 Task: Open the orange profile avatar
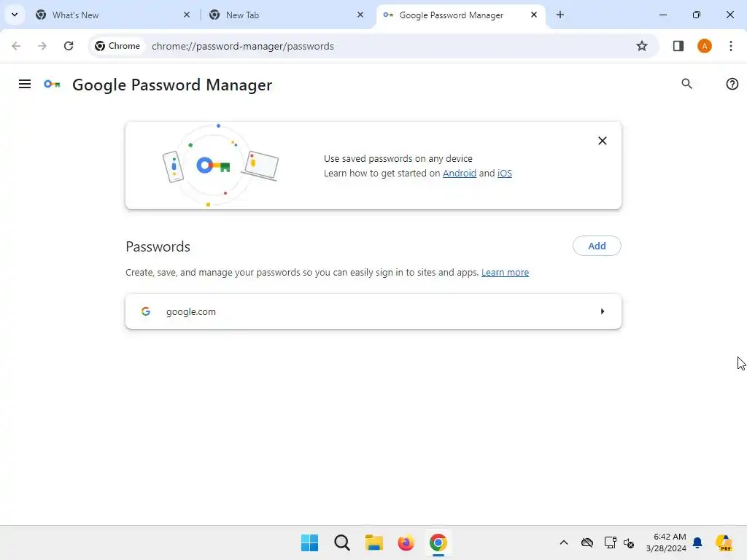(x=704, y=46)
